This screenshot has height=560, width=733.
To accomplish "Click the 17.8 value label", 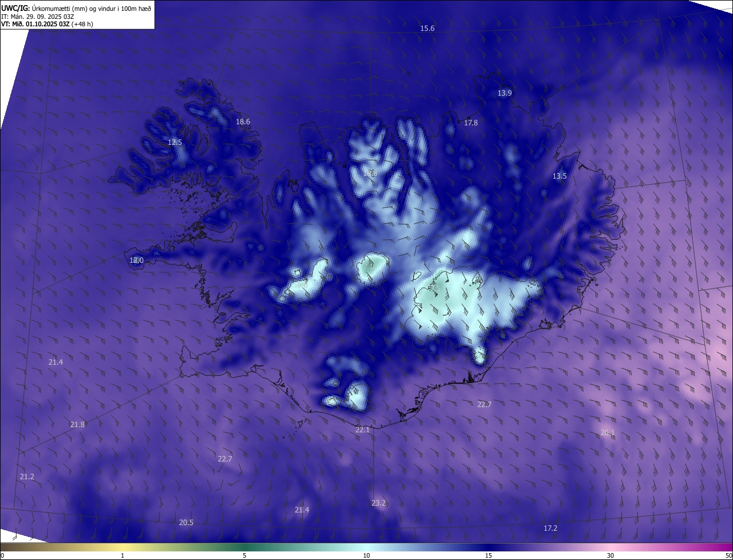I will pos(471,123).
